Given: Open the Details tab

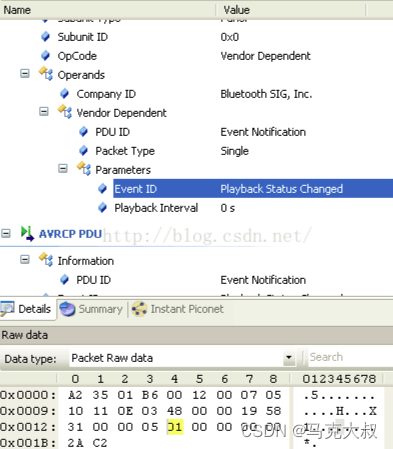Looking at the screenshot, I should pos(27,309).
